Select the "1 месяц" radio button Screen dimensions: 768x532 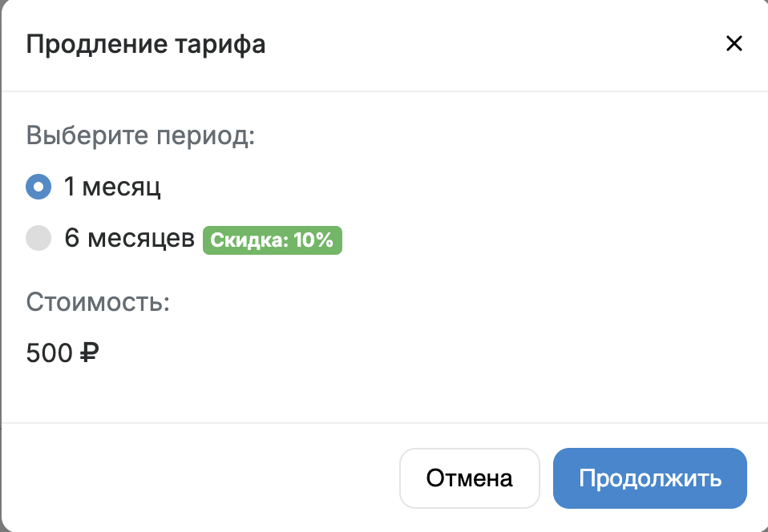38,187
